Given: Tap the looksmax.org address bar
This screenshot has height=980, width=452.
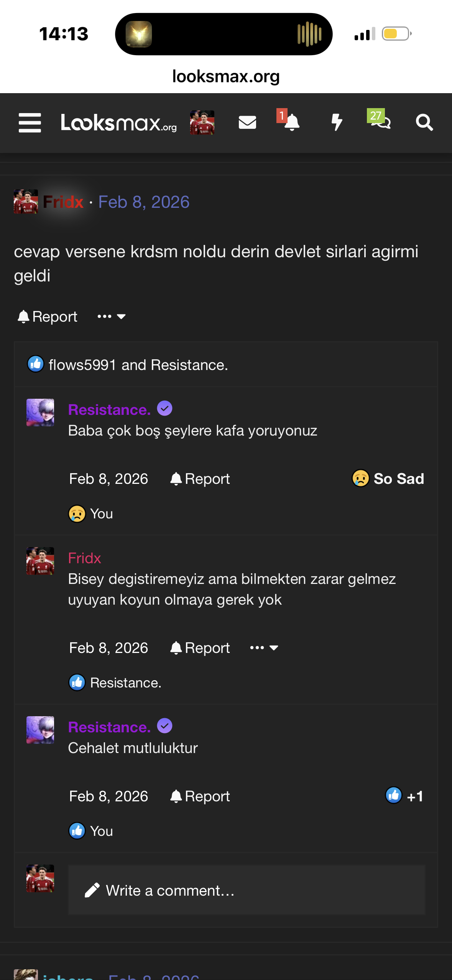Looking at the screenshot, I should click(x=226, y=76).
